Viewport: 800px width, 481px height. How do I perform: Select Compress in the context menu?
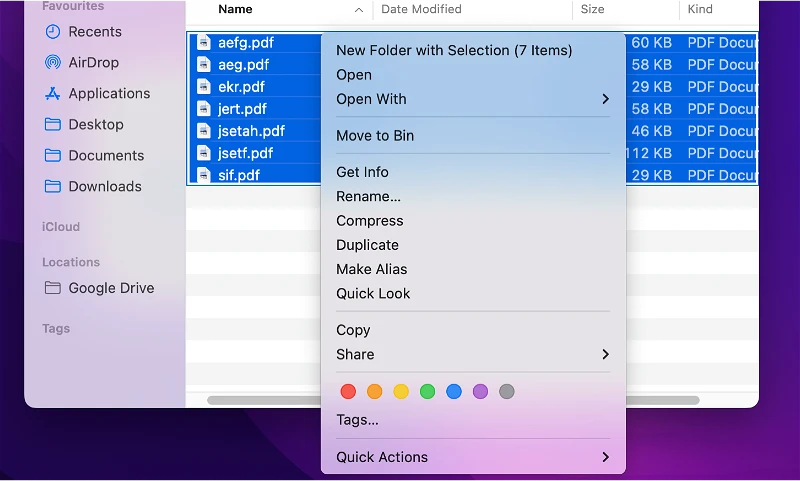point(370,221)
